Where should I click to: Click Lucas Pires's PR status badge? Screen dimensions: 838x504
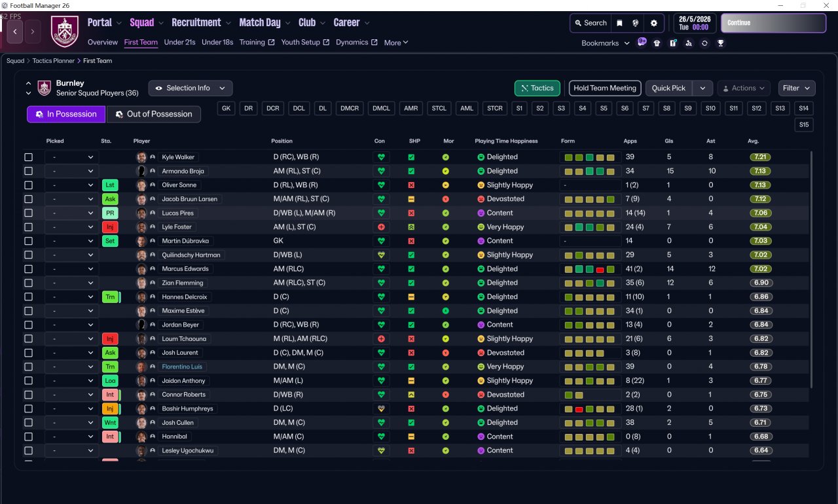point(110,213)
